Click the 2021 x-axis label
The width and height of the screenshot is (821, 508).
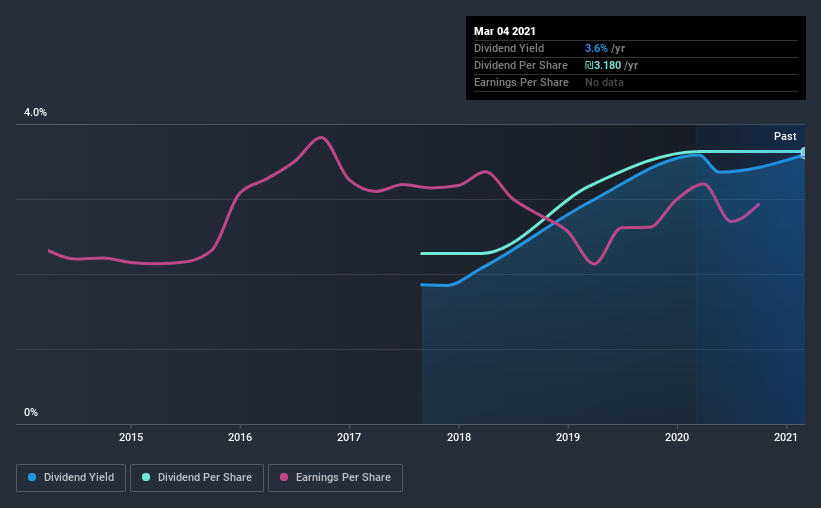point(786,437)
